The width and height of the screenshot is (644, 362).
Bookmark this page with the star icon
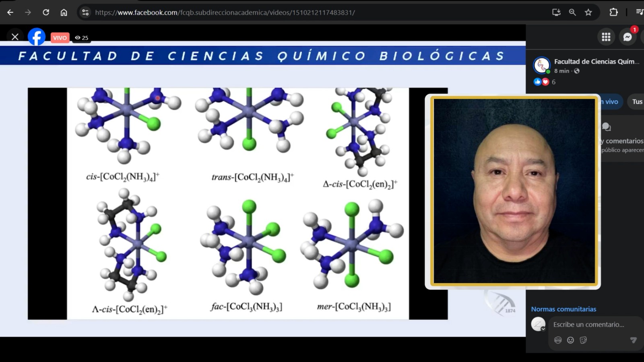[588, 12]
